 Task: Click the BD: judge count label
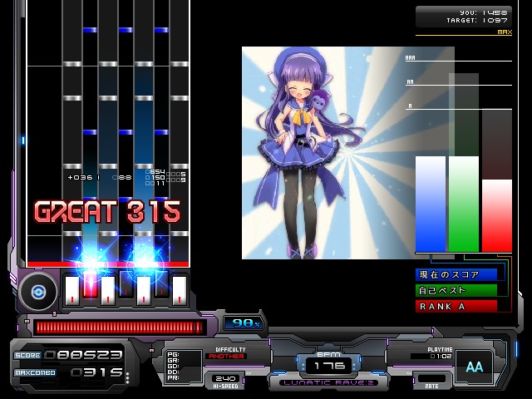click(173, 372)
